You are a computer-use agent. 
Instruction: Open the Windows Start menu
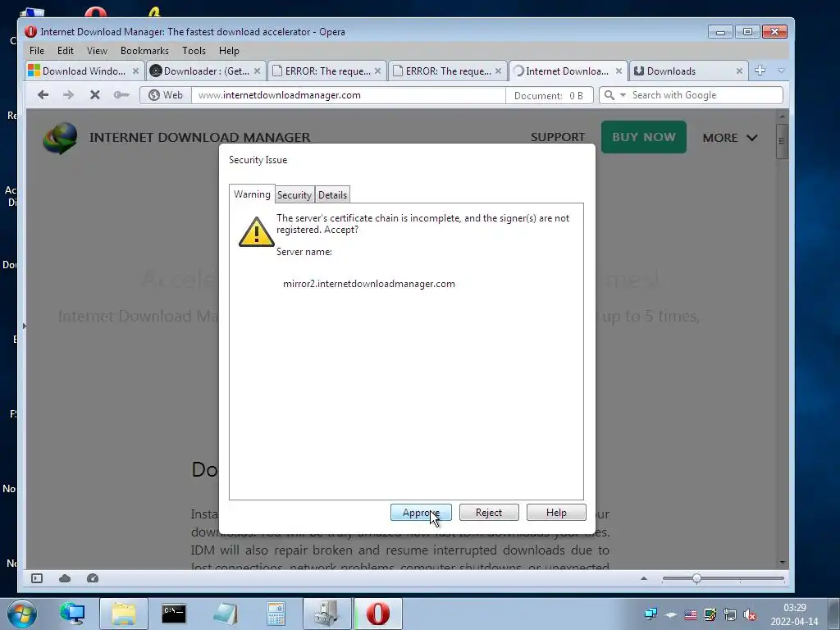click(x=22, y=614)
